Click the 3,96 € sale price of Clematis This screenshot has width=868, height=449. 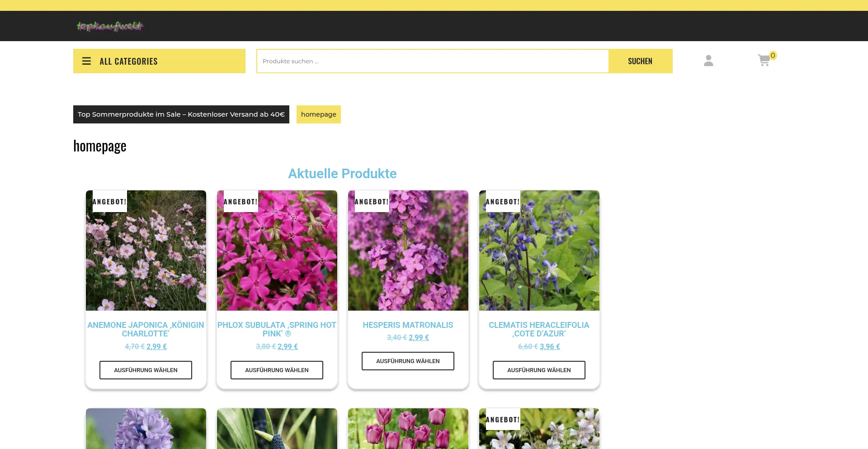point(550,347)
